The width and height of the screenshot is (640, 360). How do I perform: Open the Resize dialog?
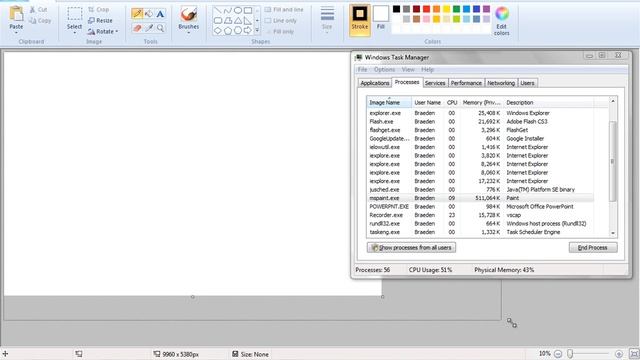point(100,20)
